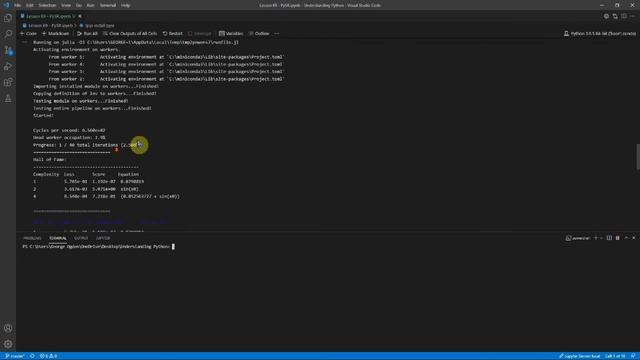
Task: Run All notebook cells
Action: coord(87,33)
